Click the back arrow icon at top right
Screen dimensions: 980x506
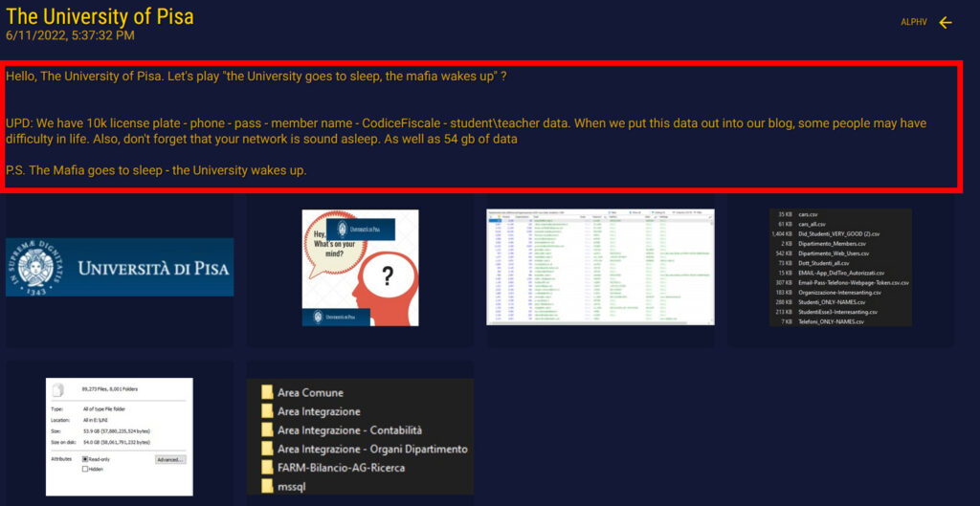[946, 22]
